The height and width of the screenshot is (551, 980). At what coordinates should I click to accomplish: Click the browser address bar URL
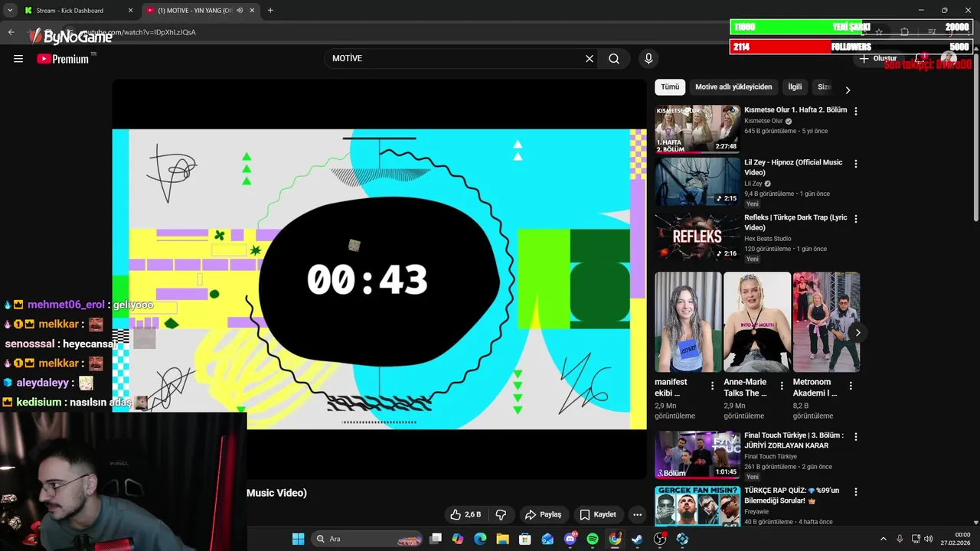(138, 32)
